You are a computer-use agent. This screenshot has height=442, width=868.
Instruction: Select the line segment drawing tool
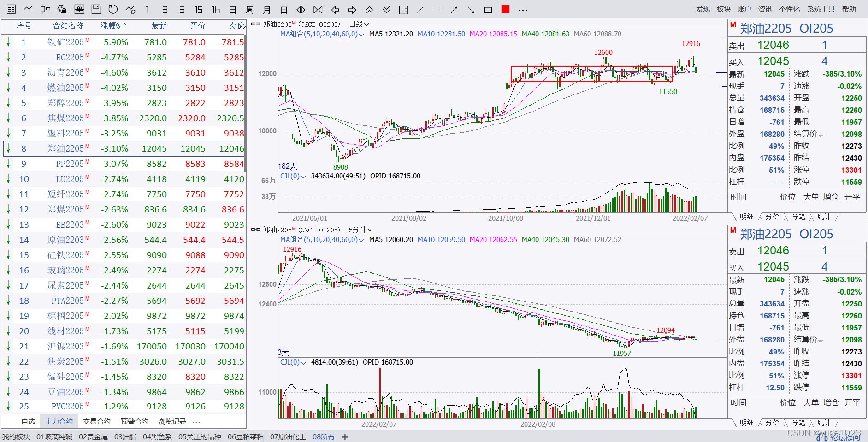455,9
